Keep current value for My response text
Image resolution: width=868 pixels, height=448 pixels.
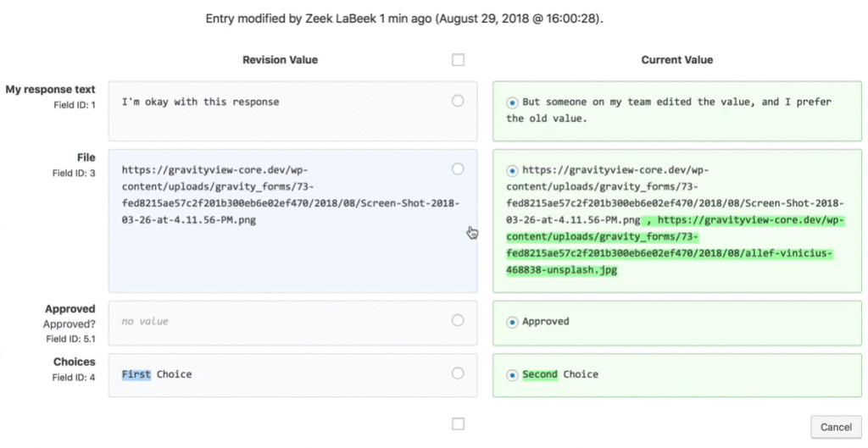click(x=512, y=102)
